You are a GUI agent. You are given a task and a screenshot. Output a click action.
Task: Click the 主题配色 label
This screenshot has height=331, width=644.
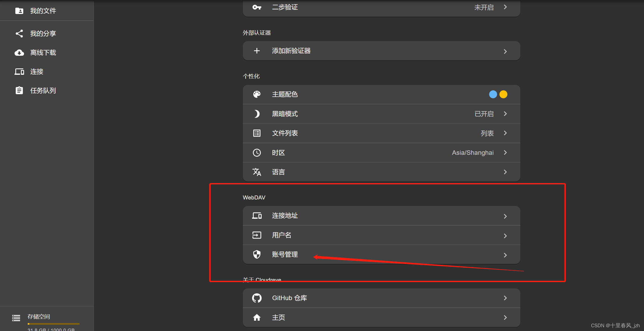[285, 94]
